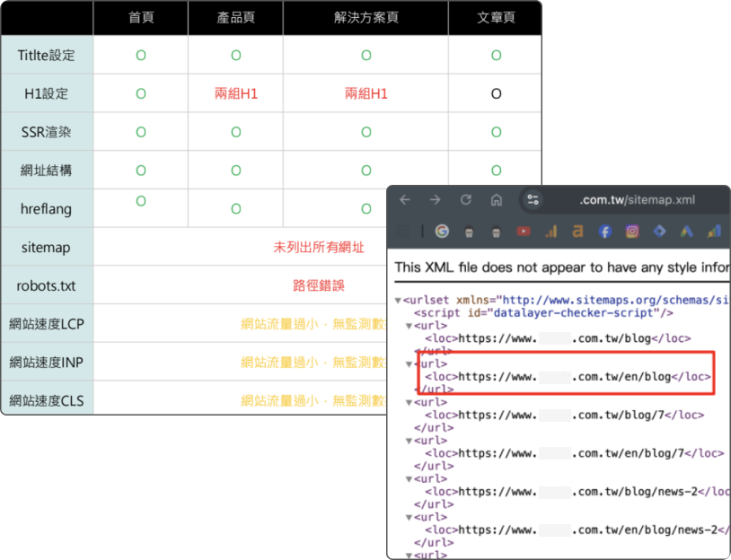Click the black O in H1設定 文章頁 cell

coord(496,94)
